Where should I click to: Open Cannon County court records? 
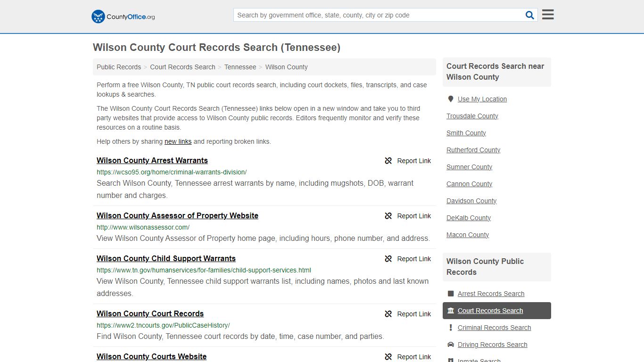point(469,184)
